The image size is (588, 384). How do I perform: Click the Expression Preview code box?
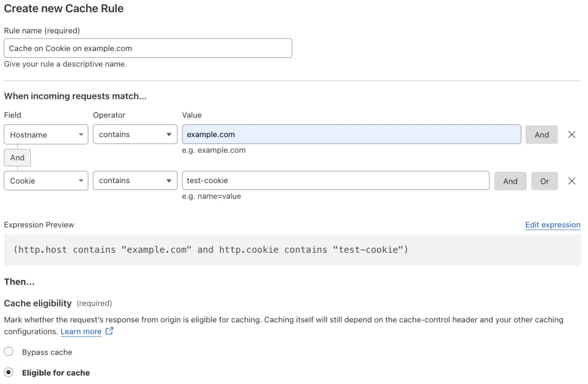tap(294, 250)
